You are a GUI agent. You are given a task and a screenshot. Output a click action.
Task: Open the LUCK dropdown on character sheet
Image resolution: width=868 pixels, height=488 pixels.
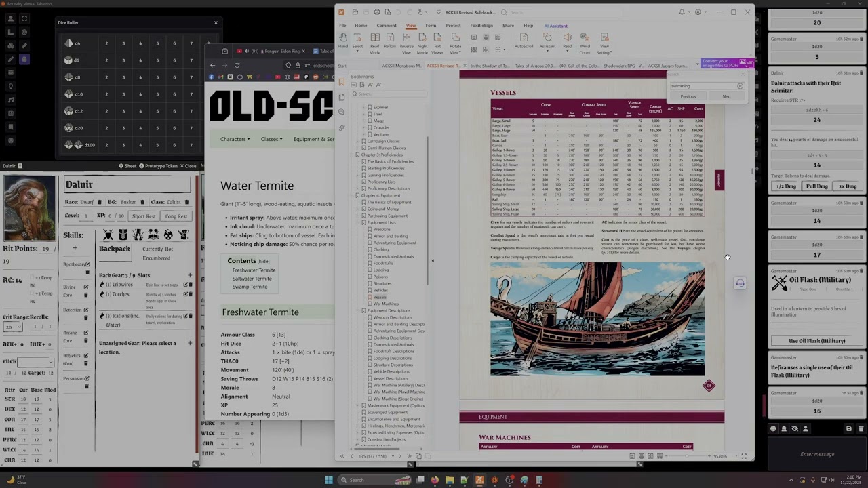pyautogui.click(x=35, y=363)
